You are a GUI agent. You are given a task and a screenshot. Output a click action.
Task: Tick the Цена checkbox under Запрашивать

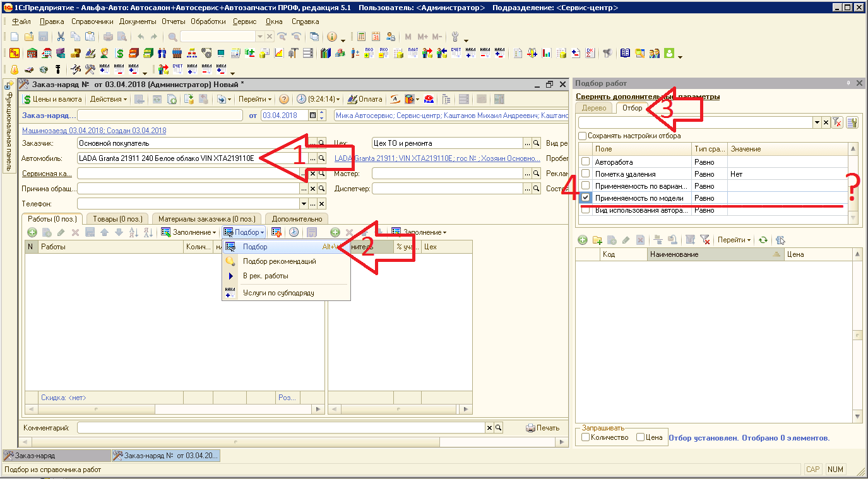click(x=640, y=437)
